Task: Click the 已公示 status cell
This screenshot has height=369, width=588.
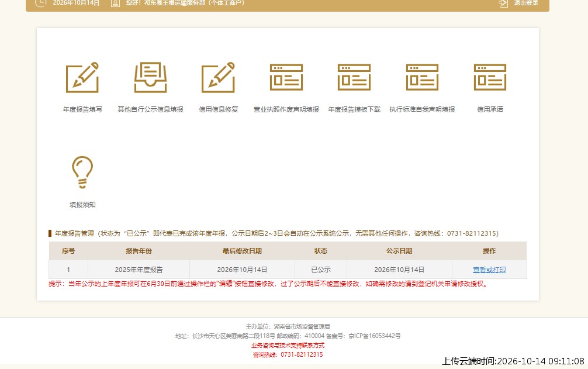Action: coord(321,270)
